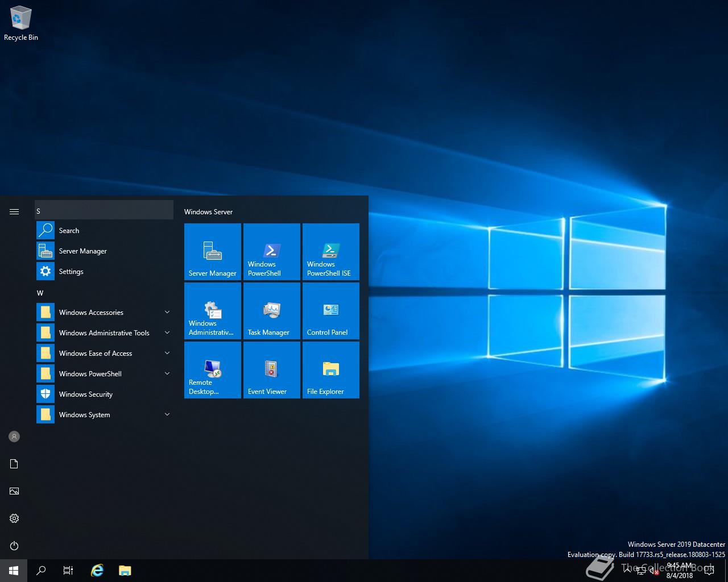This screenshot has height=582, width=728.
Task: Open Windows Security from the app list
Action: [x=104, y=394]
